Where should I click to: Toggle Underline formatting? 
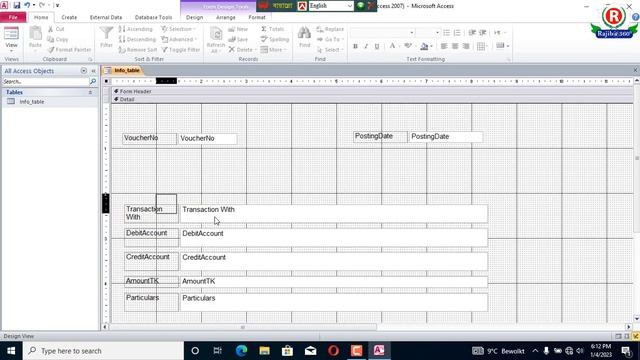pyautogui.click(x=377, y=46)
